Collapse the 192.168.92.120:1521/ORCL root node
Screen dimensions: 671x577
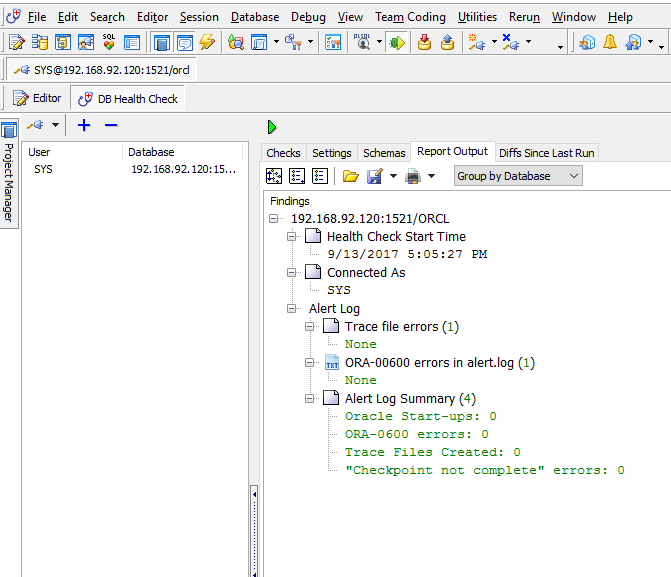click(x=275, y=219)
